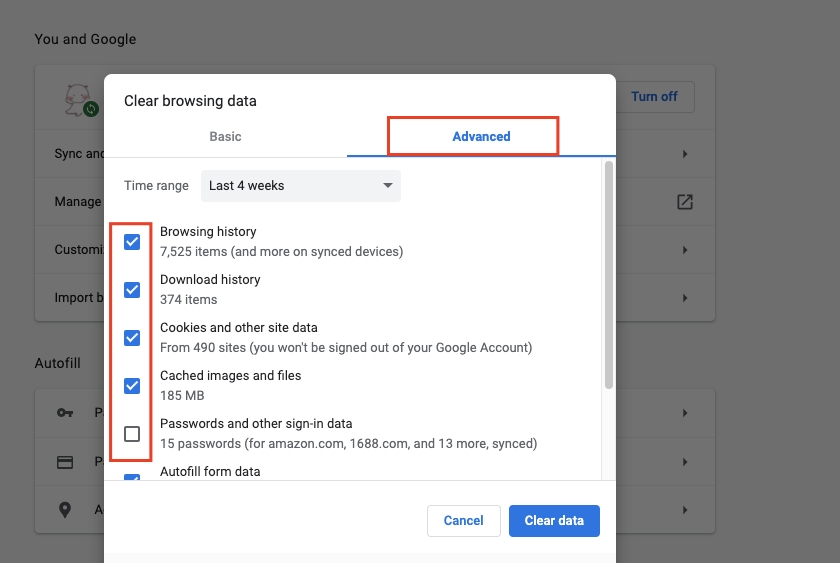Image resolution: width=840 pixels, height=563 pixels.
Task: Click 'Passwords and other sign-in data' label
Action: [x=256, y=424]
